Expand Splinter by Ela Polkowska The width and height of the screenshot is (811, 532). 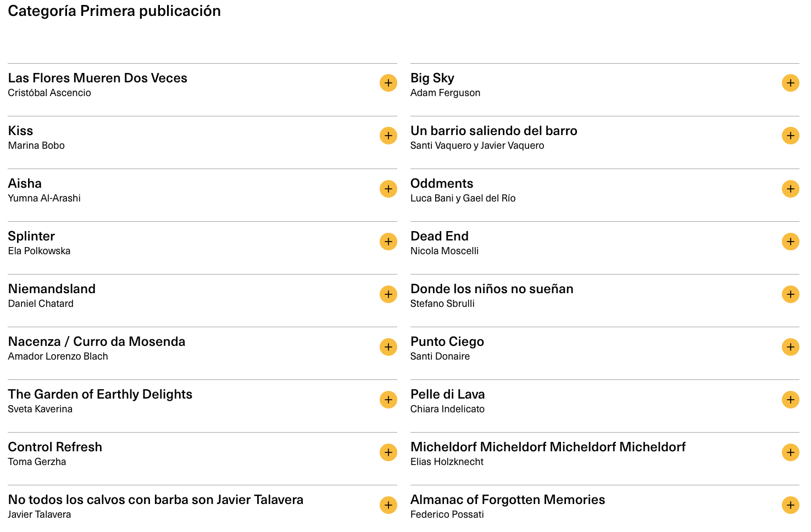pyautogui.click(x=388, y=241)
